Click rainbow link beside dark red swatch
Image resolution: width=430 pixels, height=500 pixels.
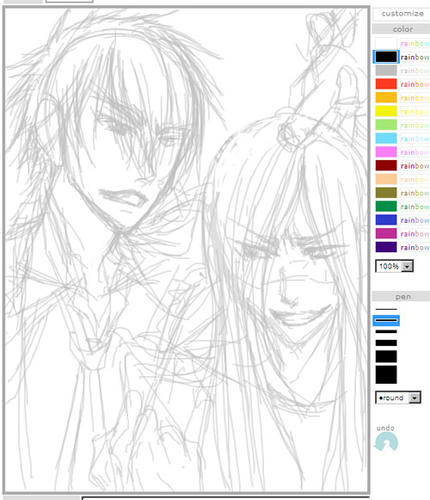(x=415, y=166)
